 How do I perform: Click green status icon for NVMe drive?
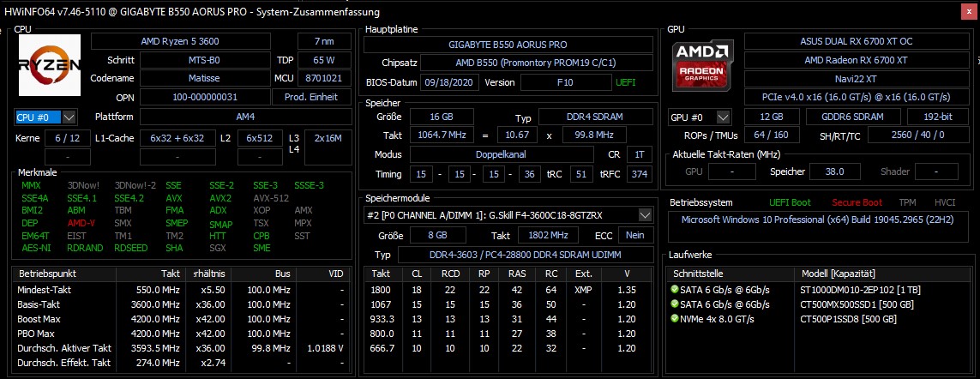click(x=675, y=319)
